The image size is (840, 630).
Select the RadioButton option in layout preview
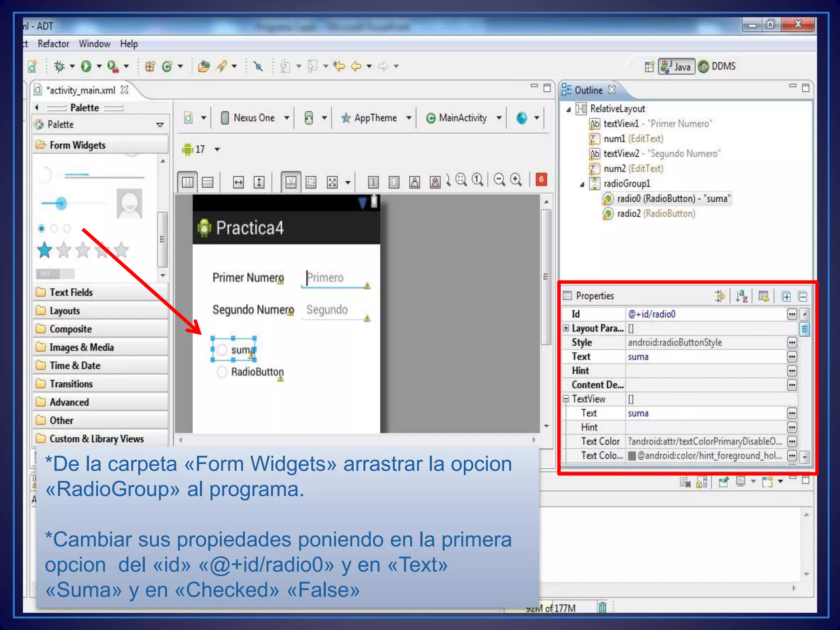(x=250, y=372)
